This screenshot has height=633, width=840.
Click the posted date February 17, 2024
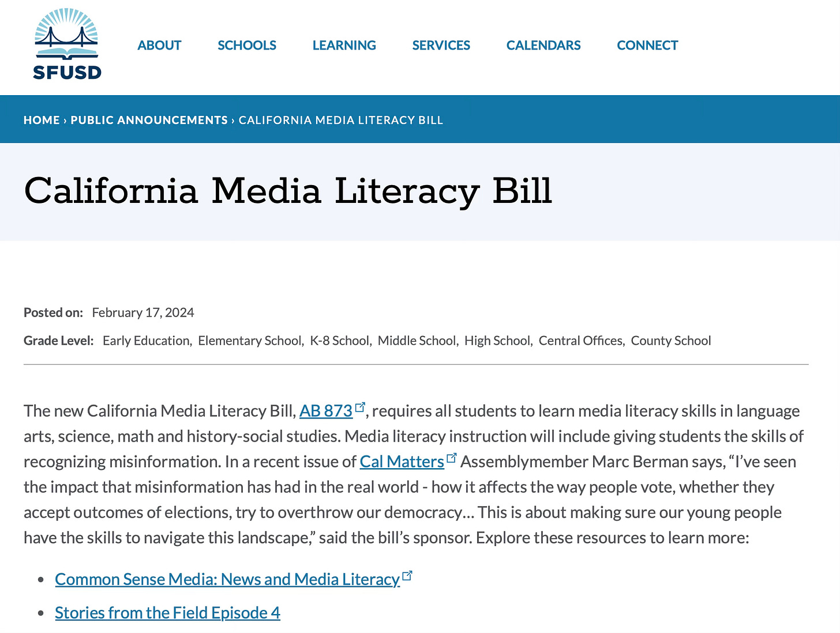(143, 312)
